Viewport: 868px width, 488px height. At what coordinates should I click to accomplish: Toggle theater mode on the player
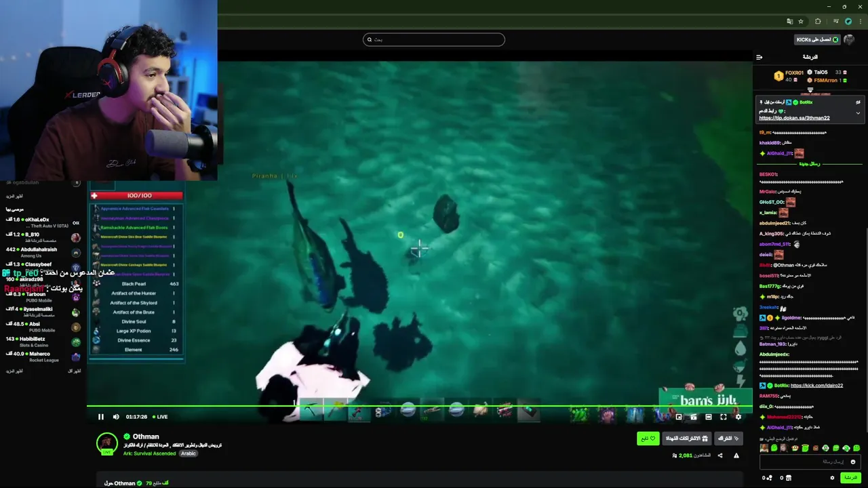(709, 417)
